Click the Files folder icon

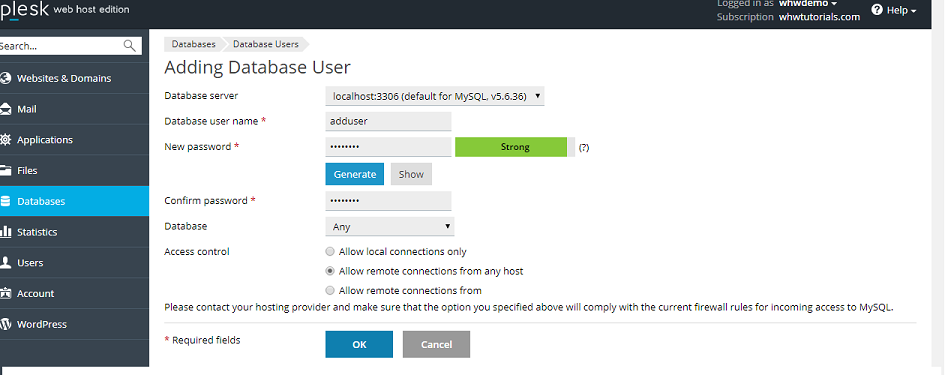5,171
